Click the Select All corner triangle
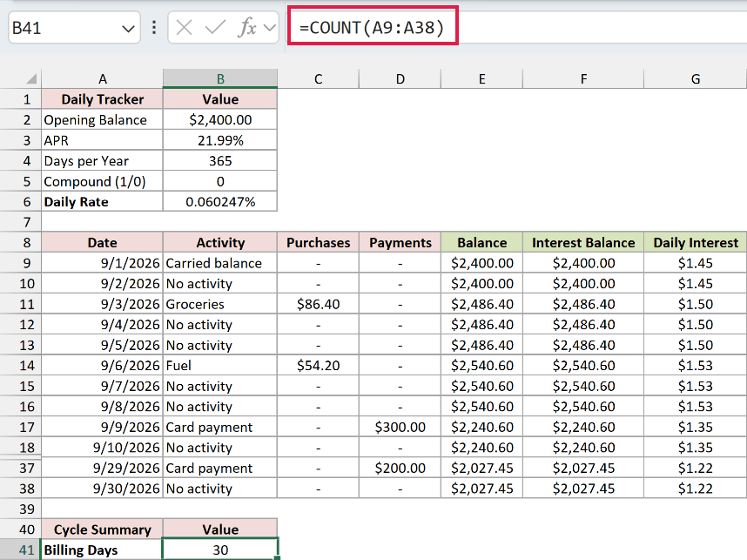The height and width of the screenshot is (560, 747). tap(31, 78)
